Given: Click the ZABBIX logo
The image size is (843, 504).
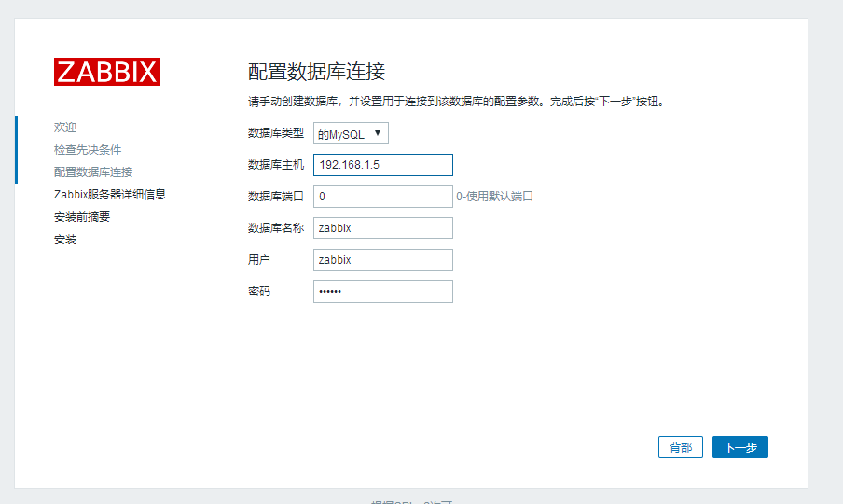Looking at the screenshot, I should (x=107, y=72).
